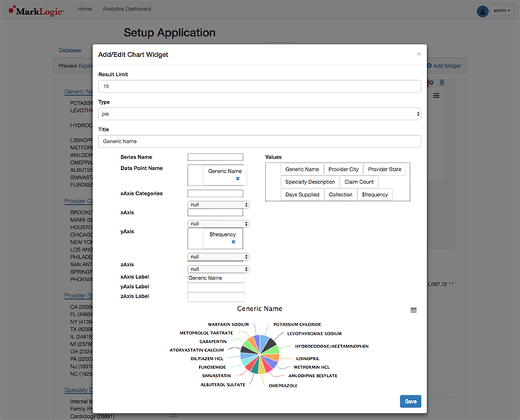The width and height of the screenshot is (520, 420).
Task: Click the Series Name text field
Action: tap(215, 157)
